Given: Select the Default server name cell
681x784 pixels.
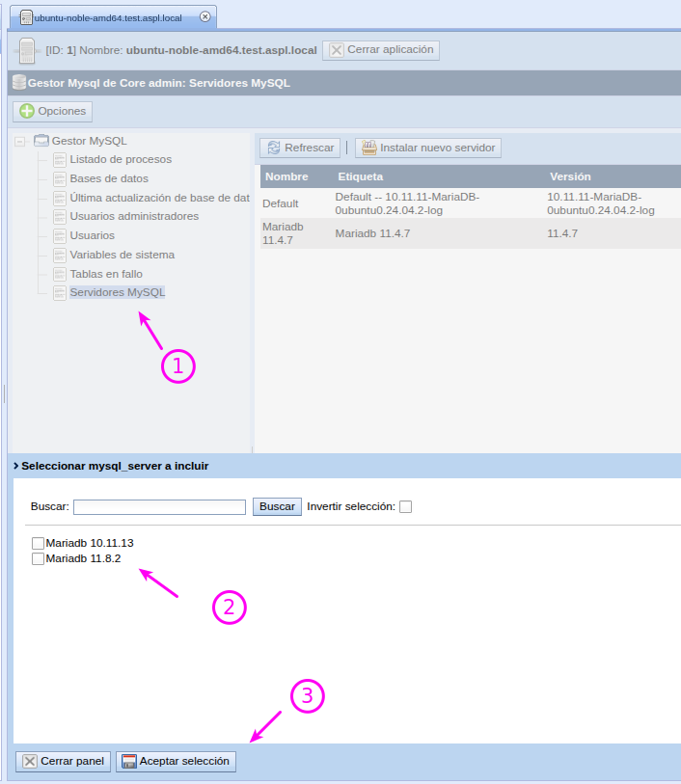Looking at the screenshot, I should click(281, 203).
